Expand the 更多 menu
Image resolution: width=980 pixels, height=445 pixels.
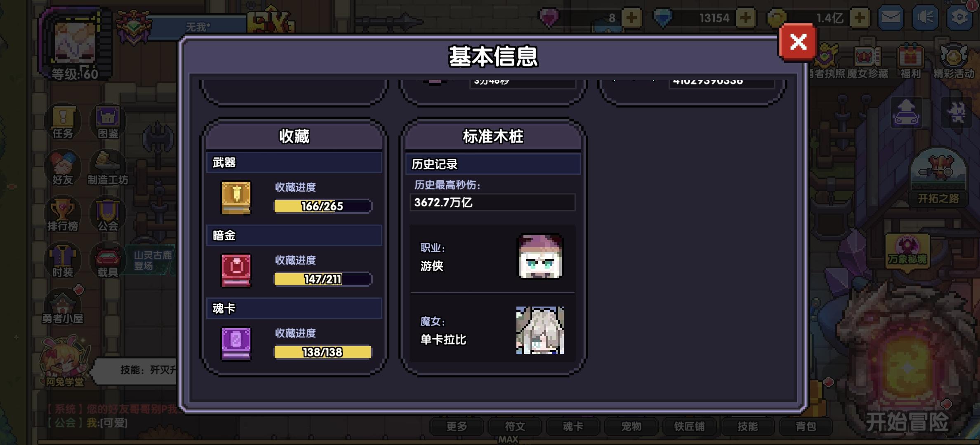457,426
